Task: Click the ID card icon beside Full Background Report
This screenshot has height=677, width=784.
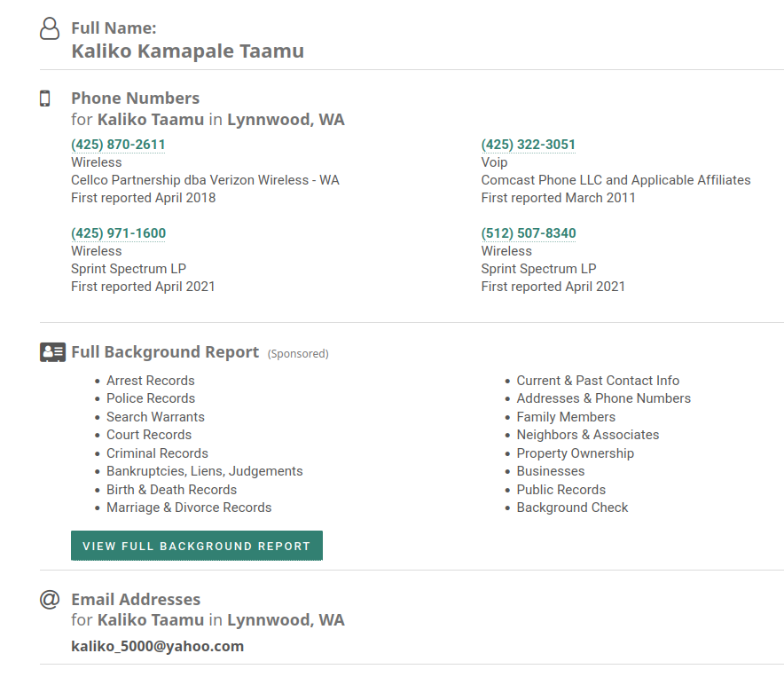Action: 52,352
